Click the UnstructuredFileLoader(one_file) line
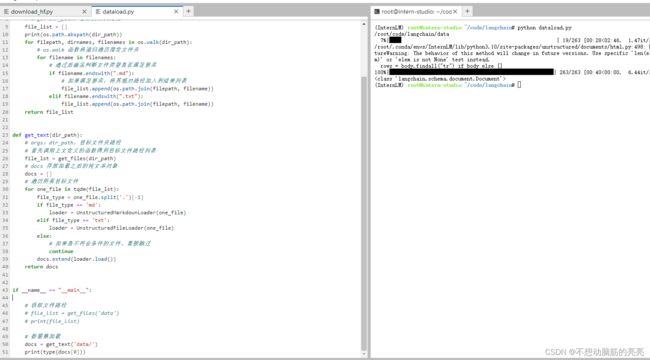The width and height of the screenshot is (650, 360). 112,228
